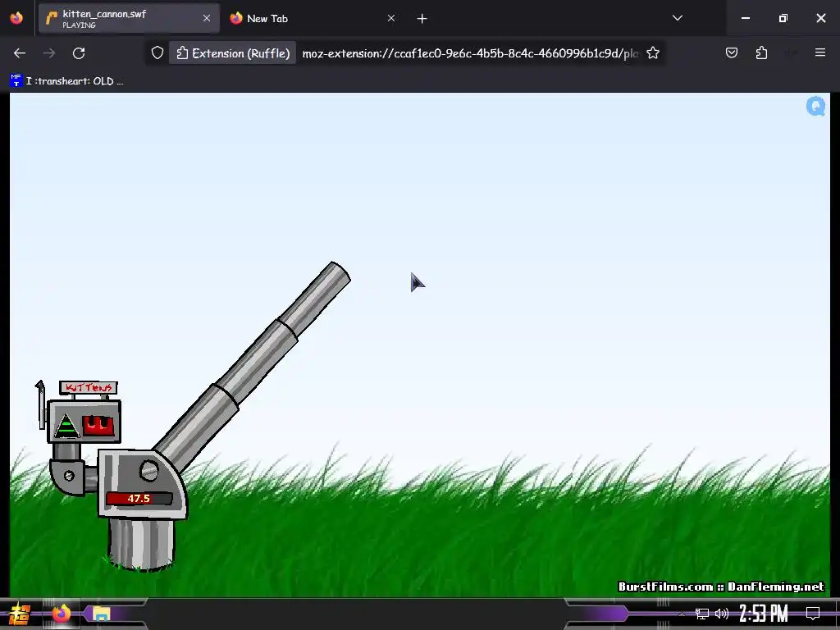This screenshot has height=630, width=840.
Task: Close the New Tab tab
Action: point(391,18)
